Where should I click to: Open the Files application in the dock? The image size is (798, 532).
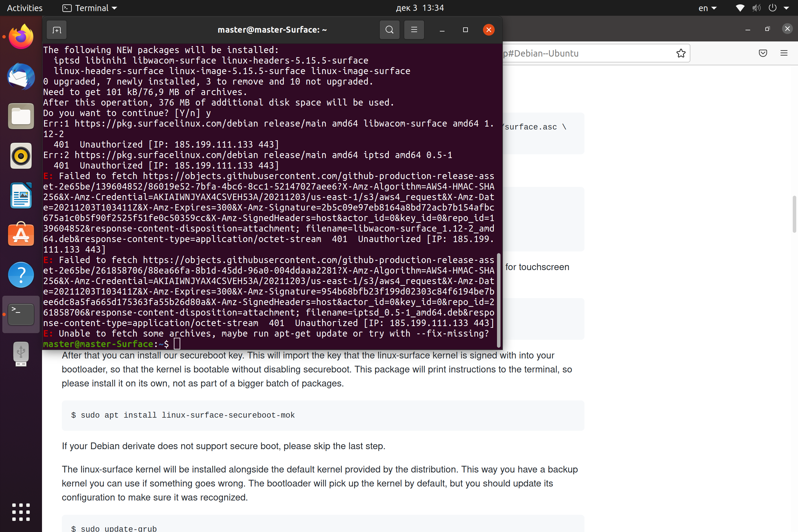click(x=20, y=116)
